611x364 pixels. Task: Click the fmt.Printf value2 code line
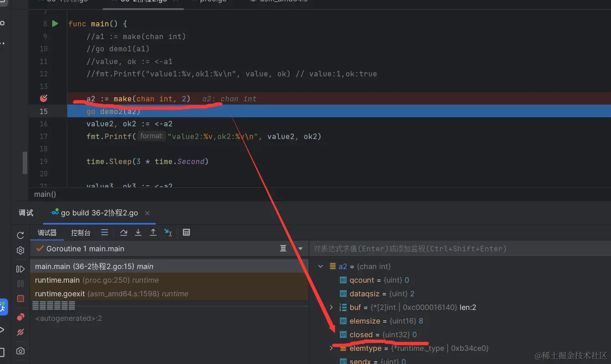point(204,136)
